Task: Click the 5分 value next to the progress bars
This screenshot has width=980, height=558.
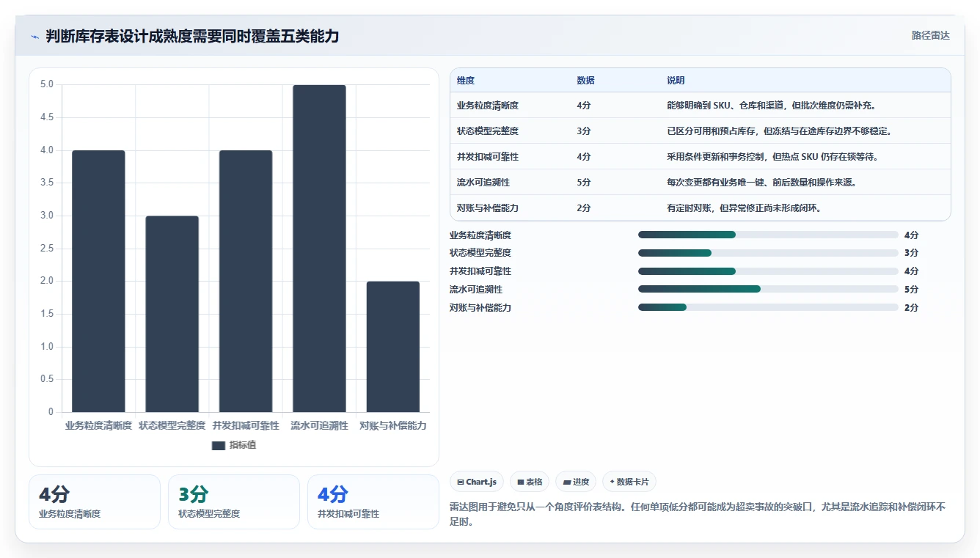Action: click(x=912, y=290)
